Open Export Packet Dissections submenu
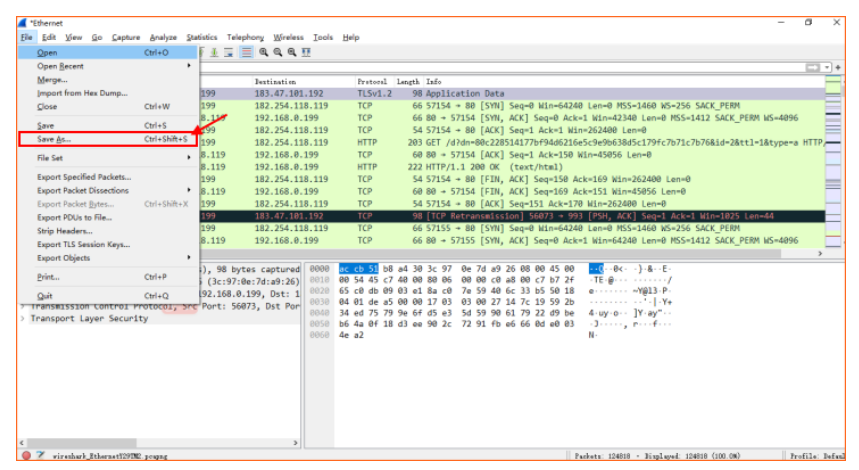859x470 pixels. [83, 190]
